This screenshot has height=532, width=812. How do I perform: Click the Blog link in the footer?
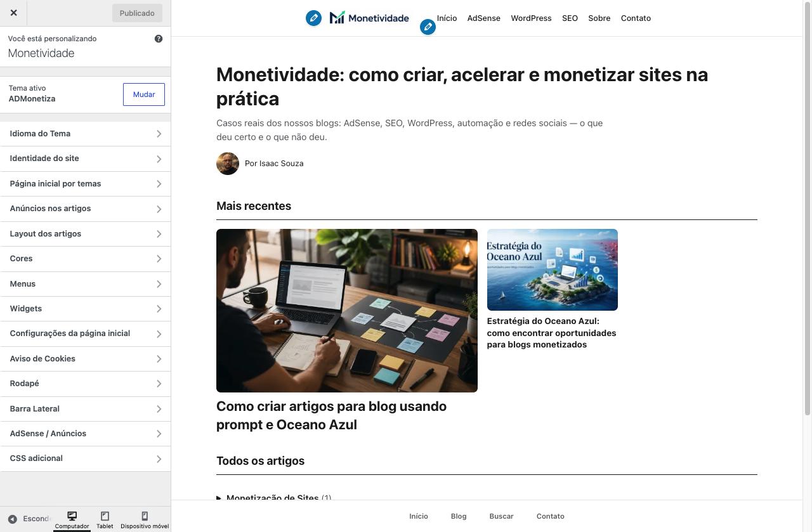pyautogui.click(x=459, y=516)
